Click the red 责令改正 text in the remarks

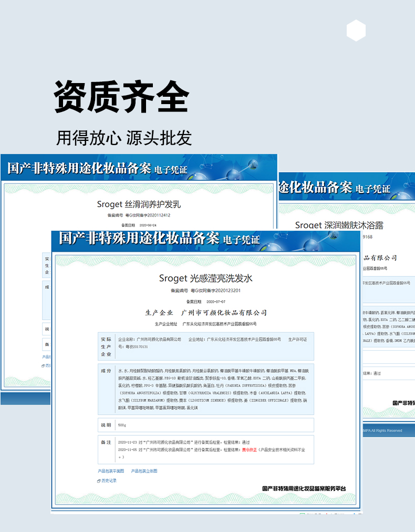(249, 450)
